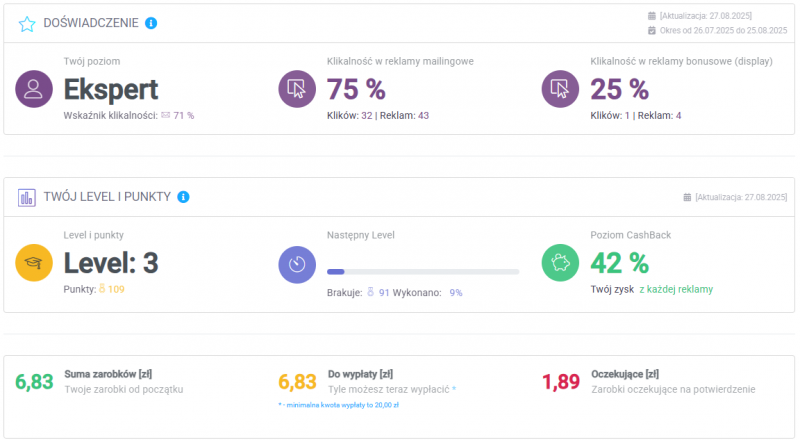Viewport: 800px width, 440px height.
Task: Click the clock icon for Następny Level
Action: click(x=297, y=263)
